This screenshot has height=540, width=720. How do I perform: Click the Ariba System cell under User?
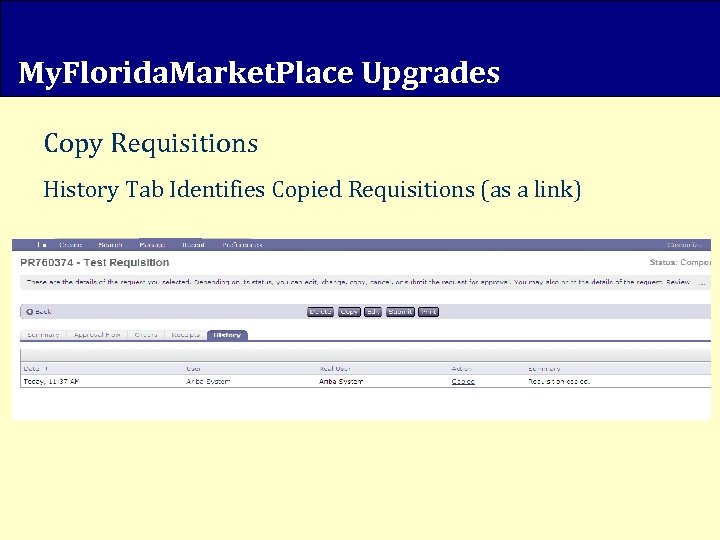208,381
